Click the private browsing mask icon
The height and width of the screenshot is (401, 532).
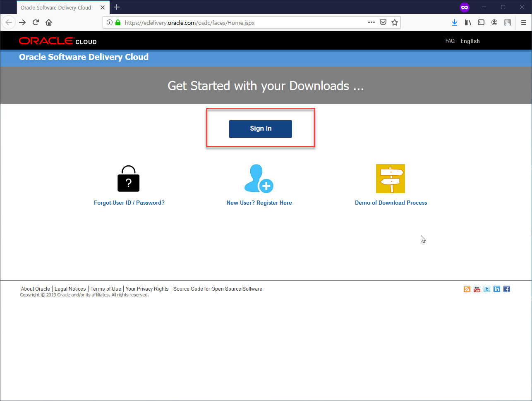point(465,7)
